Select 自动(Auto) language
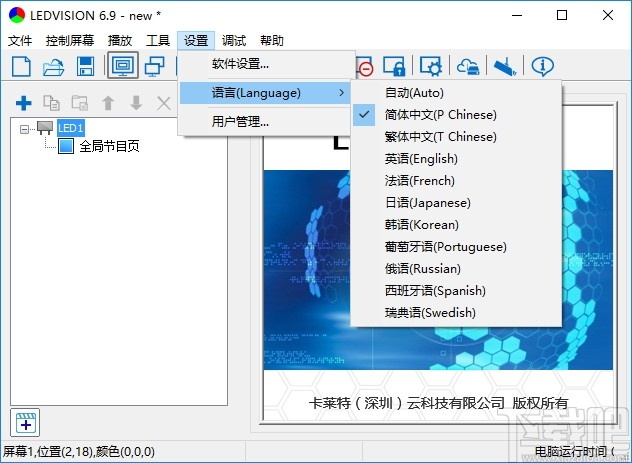The width and height of the screenshot is (632, 463). click(456, 93)
